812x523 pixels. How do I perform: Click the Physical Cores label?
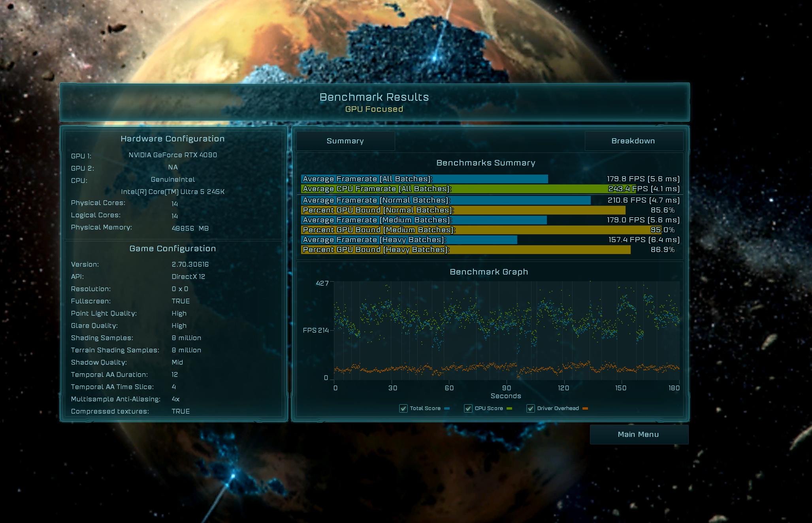98,203
